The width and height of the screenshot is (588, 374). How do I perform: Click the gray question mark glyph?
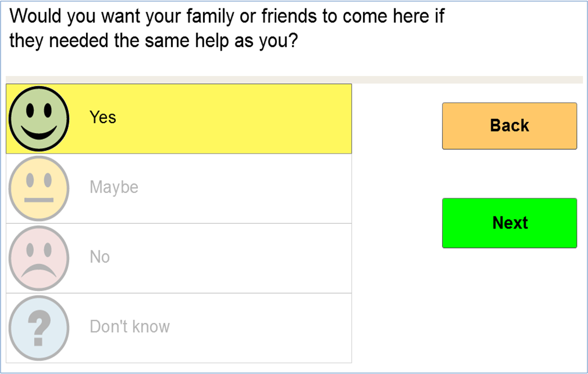(39, 328)
